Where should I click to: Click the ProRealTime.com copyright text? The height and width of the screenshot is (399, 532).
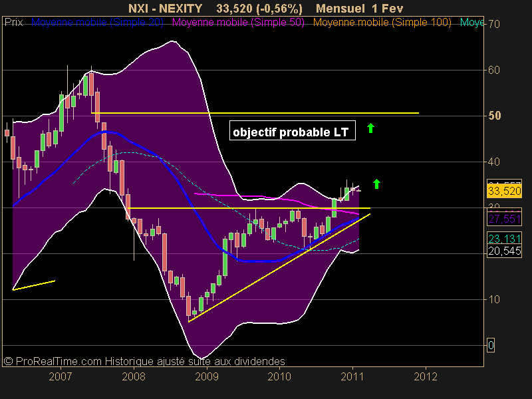pos(144,361)
